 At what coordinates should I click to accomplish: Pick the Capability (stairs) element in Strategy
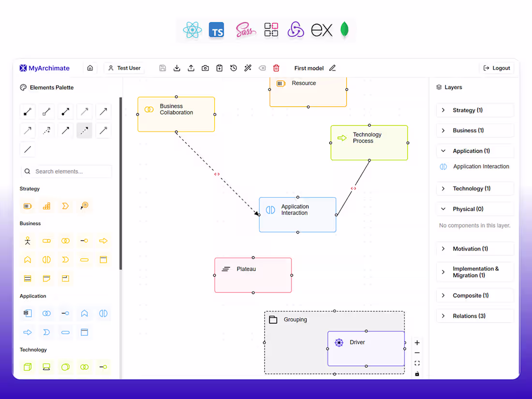coord(46,206)
